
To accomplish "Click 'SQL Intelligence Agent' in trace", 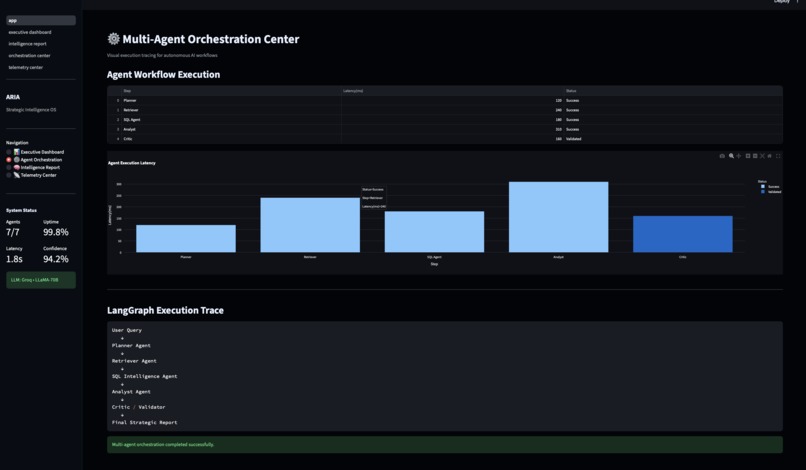I will click(144, 376).
